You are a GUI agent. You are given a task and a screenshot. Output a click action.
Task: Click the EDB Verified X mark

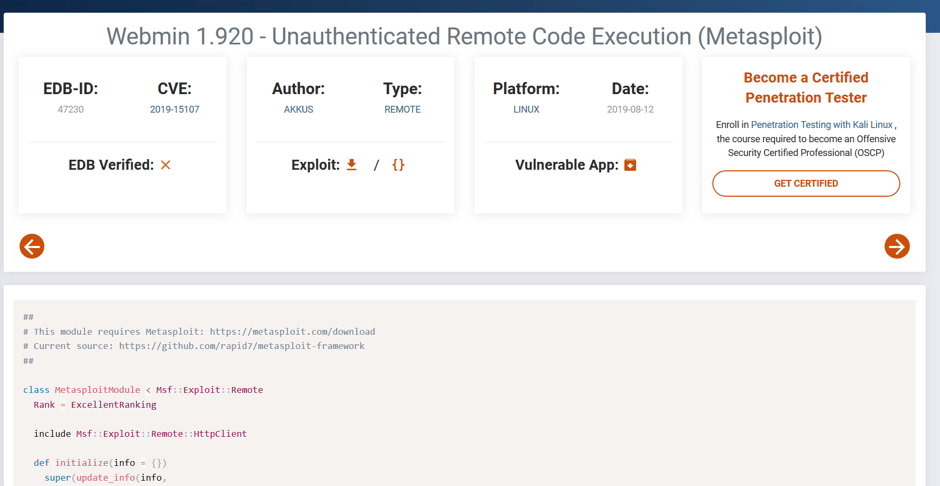(165, 165)
